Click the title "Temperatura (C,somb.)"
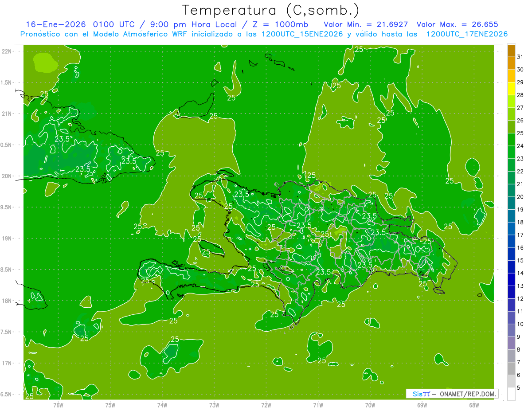Viewport: 532px width, 411px height. click(271, 10)
